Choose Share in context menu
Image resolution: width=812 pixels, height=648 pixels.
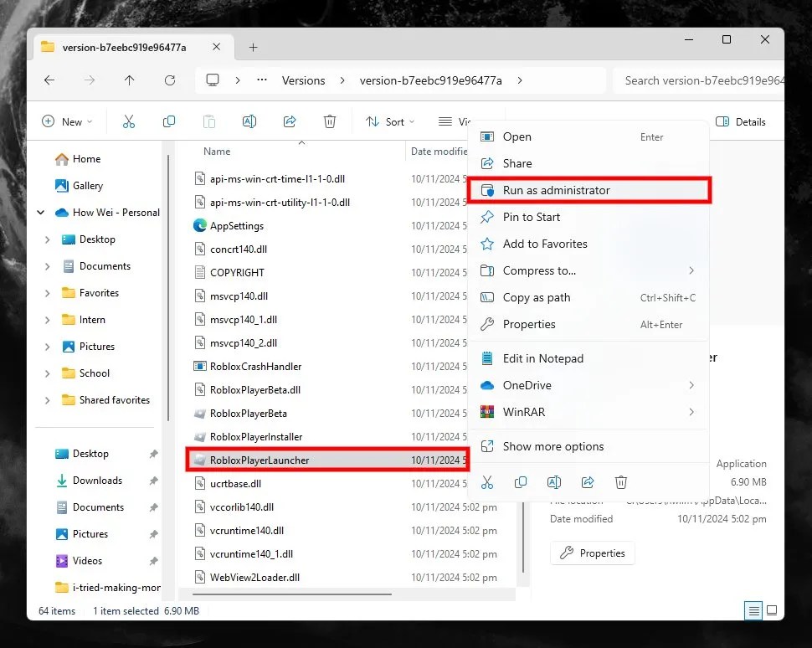pos(588,164)
